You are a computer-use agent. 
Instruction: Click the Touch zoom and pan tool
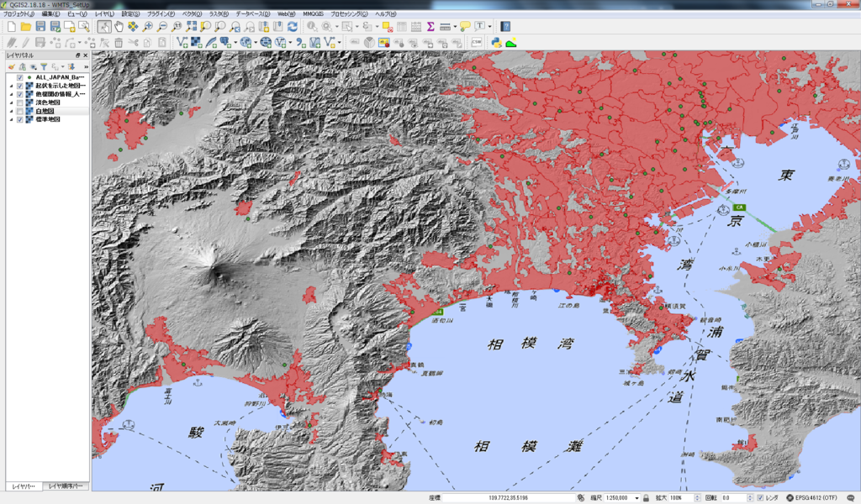[x=103, y=26]
